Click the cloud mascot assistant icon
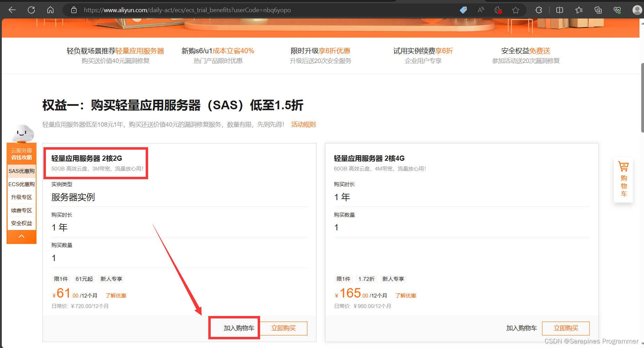The height and width of the screenshot is (348, 644). click(x=22, y=133)
